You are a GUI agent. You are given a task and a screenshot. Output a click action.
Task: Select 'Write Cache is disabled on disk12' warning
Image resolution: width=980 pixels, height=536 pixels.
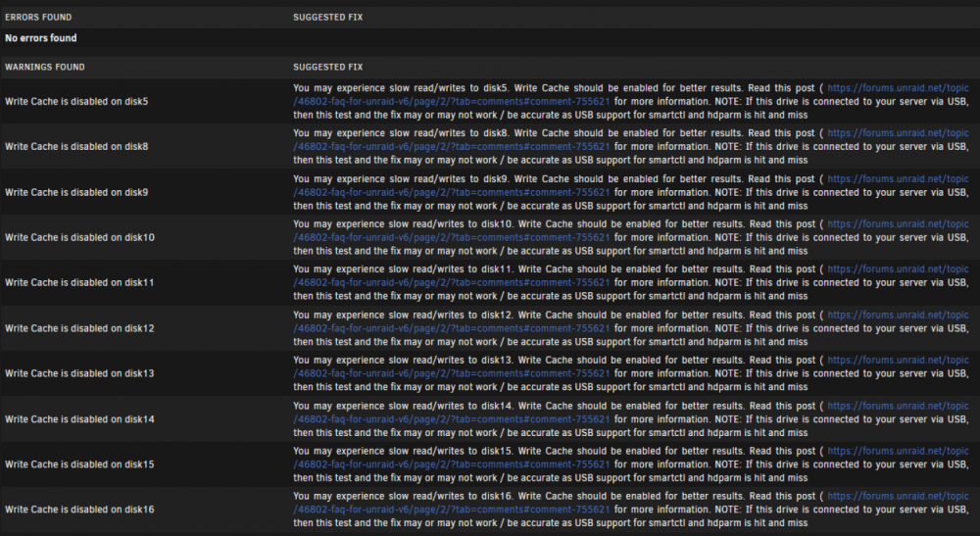coord(79,328)
